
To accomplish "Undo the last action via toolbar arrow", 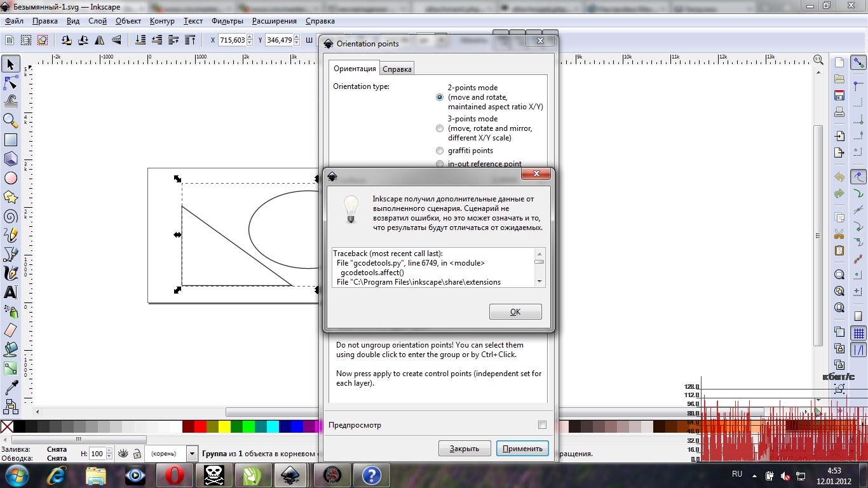I will tap(839, 177).
